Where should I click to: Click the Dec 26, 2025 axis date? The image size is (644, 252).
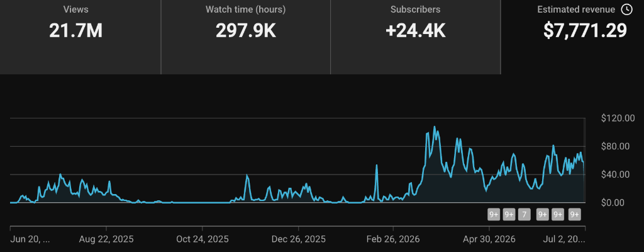click(x=299, y=239)
